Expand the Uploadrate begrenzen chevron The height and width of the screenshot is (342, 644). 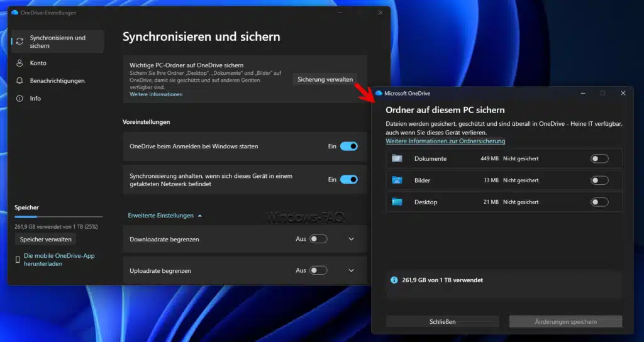tap(351, 270)
